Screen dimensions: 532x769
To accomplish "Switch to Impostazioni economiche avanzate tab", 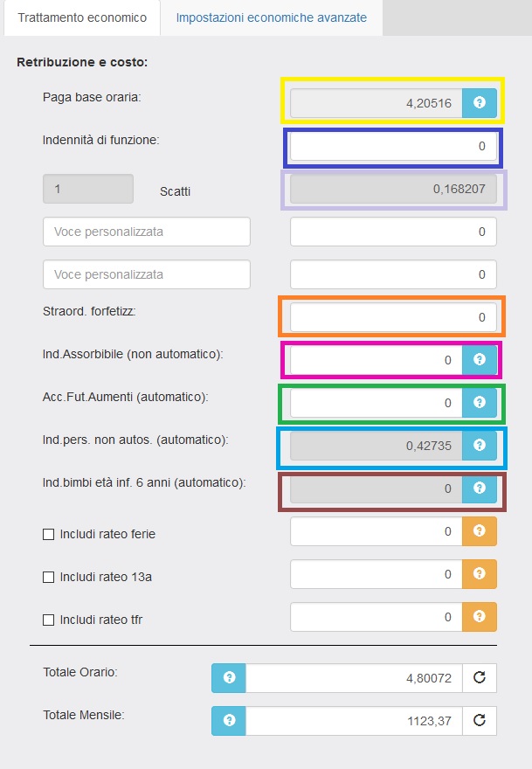I will click(x=271, y=17).
